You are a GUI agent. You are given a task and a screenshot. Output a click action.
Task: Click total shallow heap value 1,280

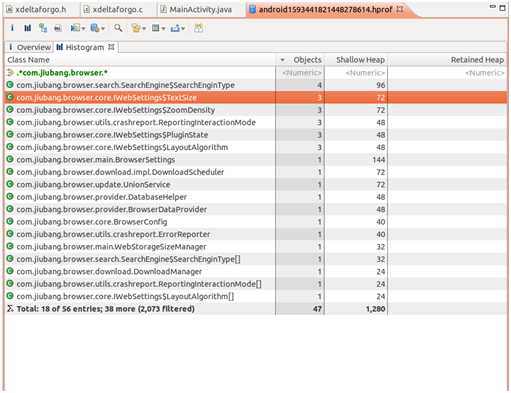click(375, 309)
